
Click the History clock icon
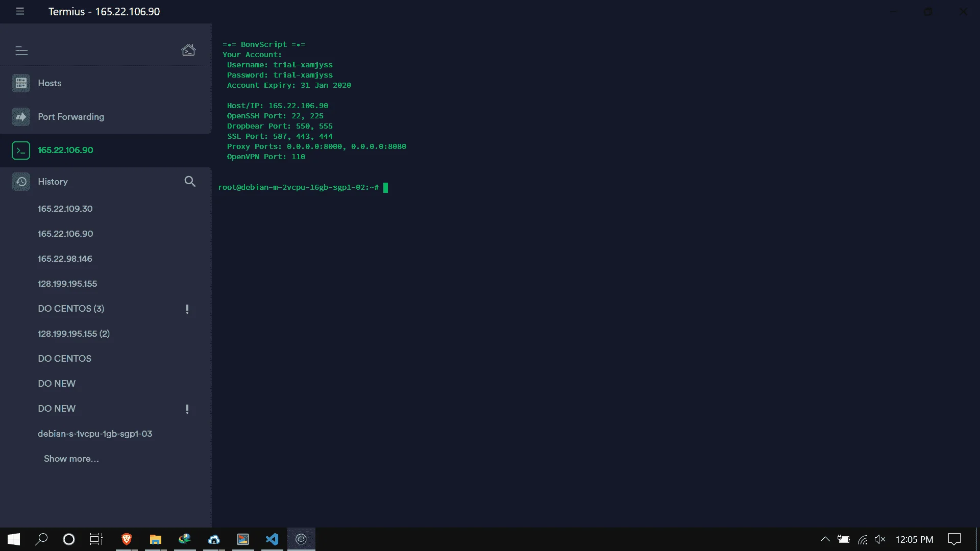coord(21,182)
